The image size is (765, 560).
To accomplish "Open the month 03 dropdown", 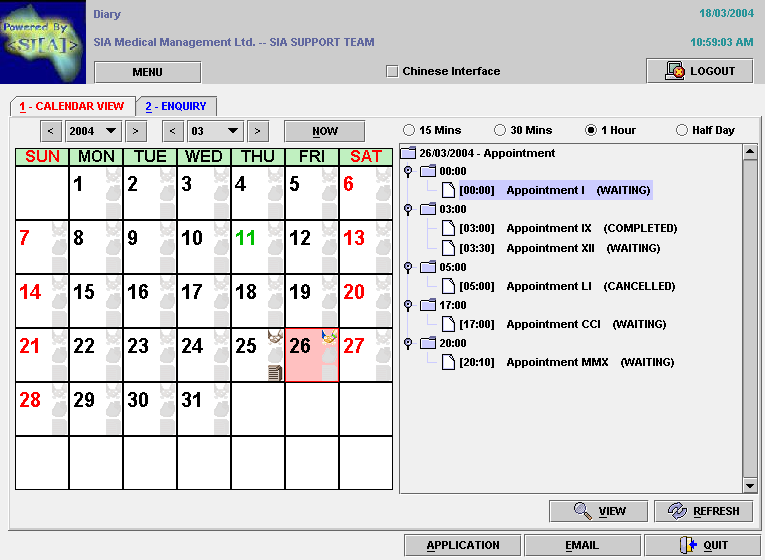I will (215, 131).
